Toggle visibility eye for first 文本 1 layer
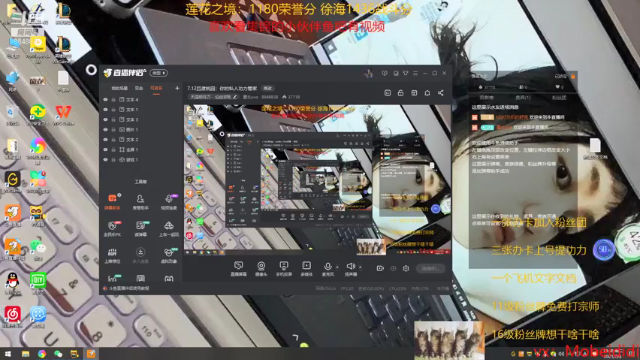Screen dimensions: 640x360 (105, 110)
